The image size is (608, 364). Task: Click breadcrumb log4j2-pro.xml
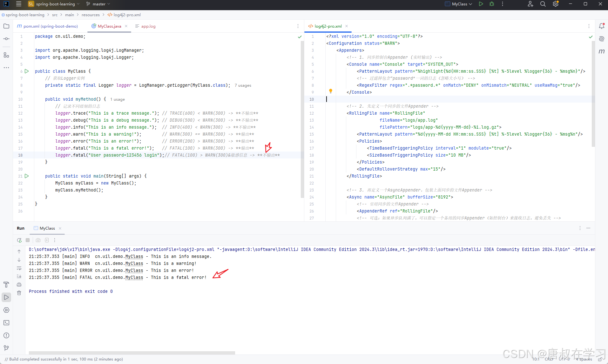click(x=124, y=15)
